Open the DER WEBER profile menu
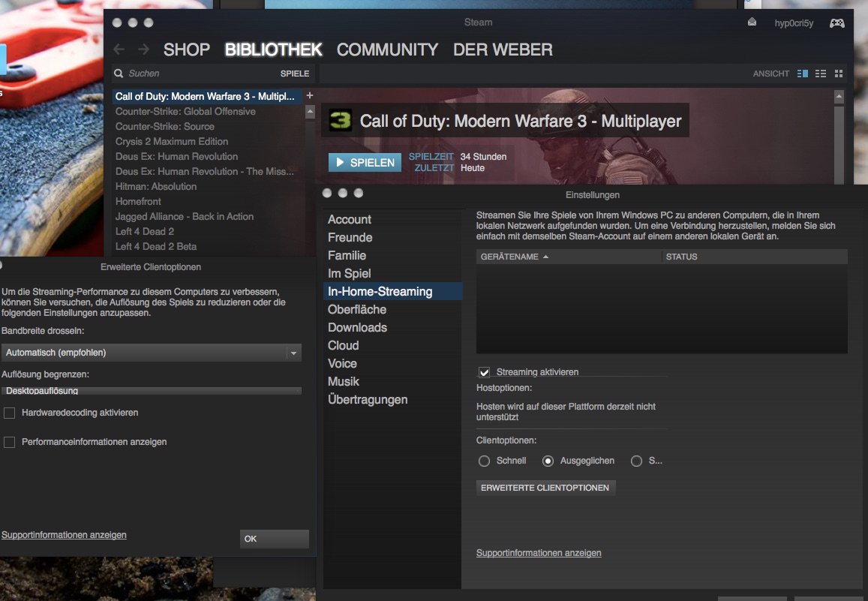Viewport: 868px width, 601px height. [503, 50]
